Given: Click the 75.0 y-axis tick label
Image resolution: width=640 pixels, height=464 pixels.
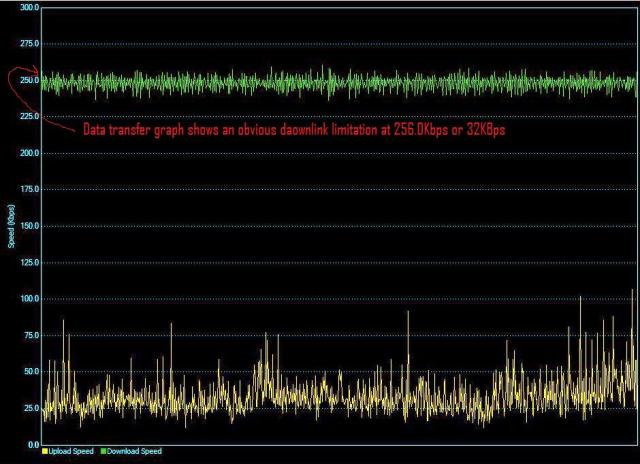Looking at the screenshot, I should (x=31, y=335).
